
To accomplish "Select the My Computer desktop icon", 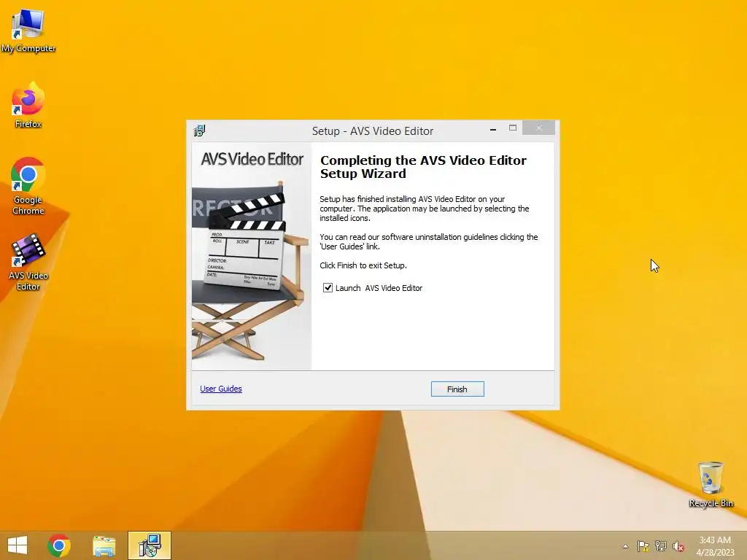I will click(x=28, y=31).
